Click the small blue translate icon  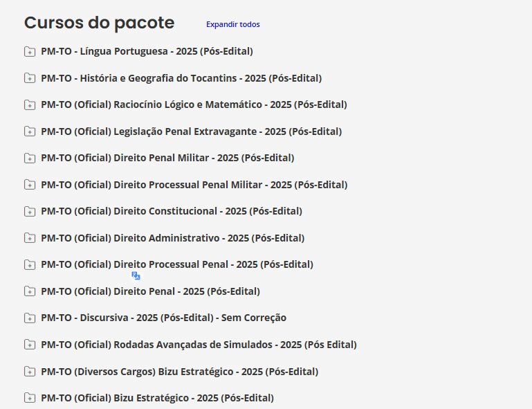point(136,275)
